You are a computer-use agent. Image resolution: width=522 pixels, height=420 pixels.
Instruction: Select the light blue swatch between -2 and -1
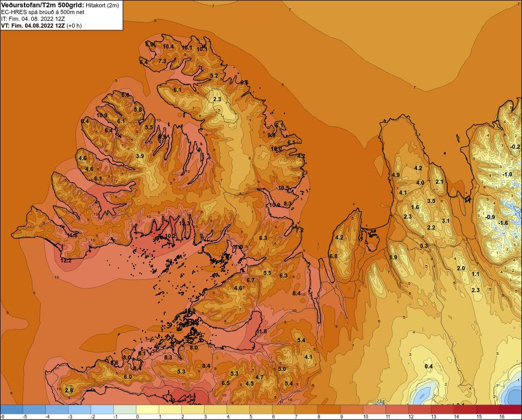(102, 409)
